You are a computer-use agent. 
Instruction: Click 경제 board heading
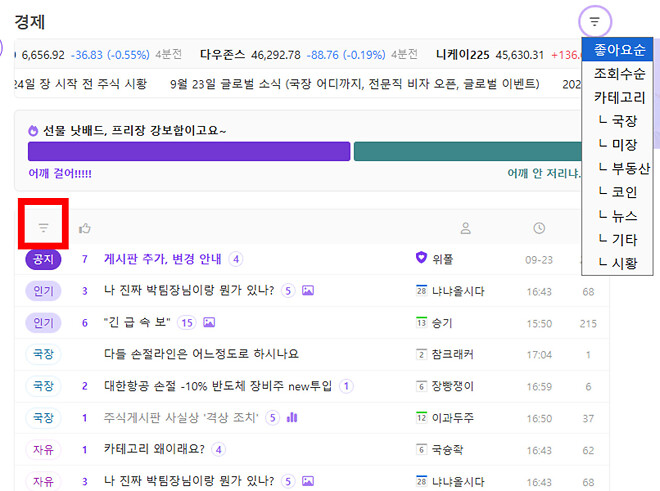29,22
